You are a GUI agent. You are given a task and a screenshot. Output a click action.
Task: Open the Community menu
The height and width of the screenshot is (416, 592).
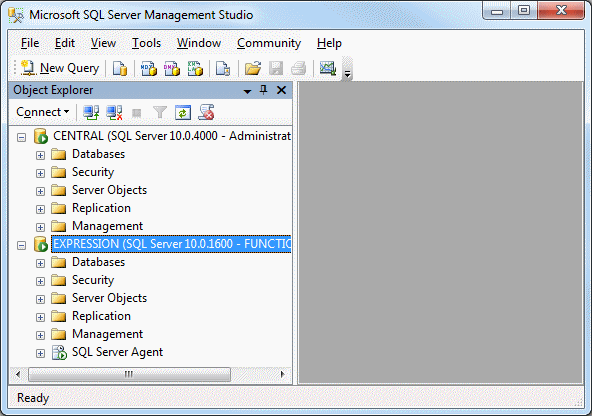pyautogui.click(x=269, y=43)
